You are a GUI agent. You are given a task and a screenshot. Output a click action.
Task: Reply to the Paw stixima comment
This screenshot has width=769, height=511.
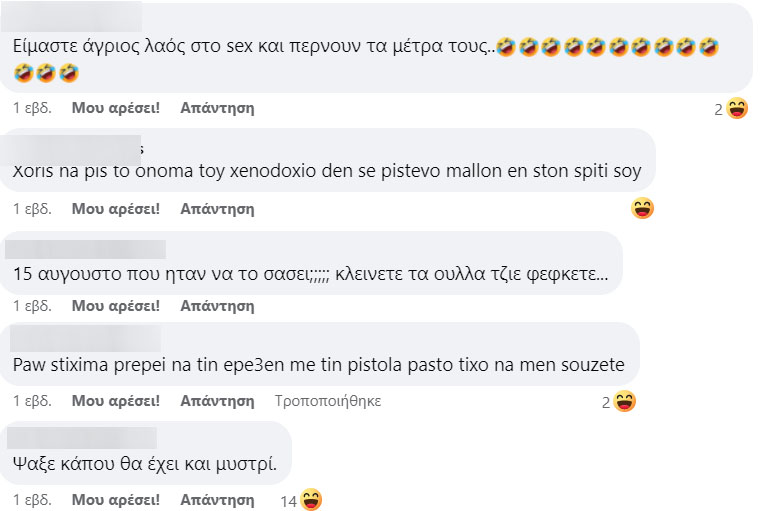point(217,401)
